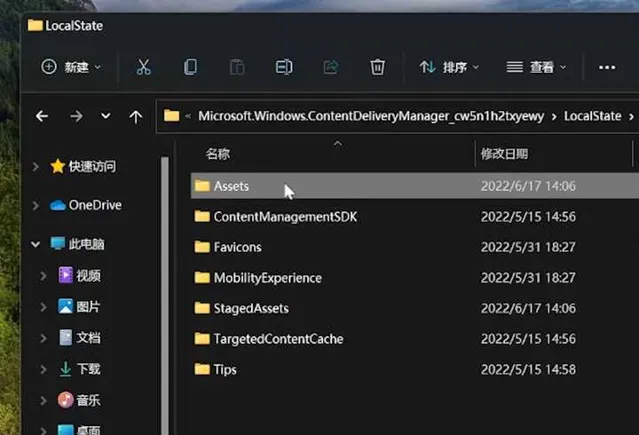Open 图片 folder in sidebar
639x435 pixels.
pos(79,307)
